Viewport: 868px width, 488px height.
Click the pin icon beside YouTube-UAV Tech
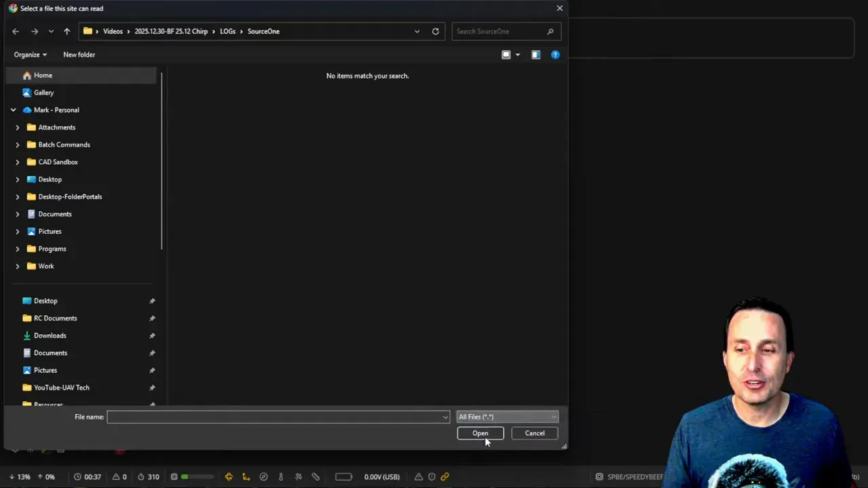coord(152,388)
